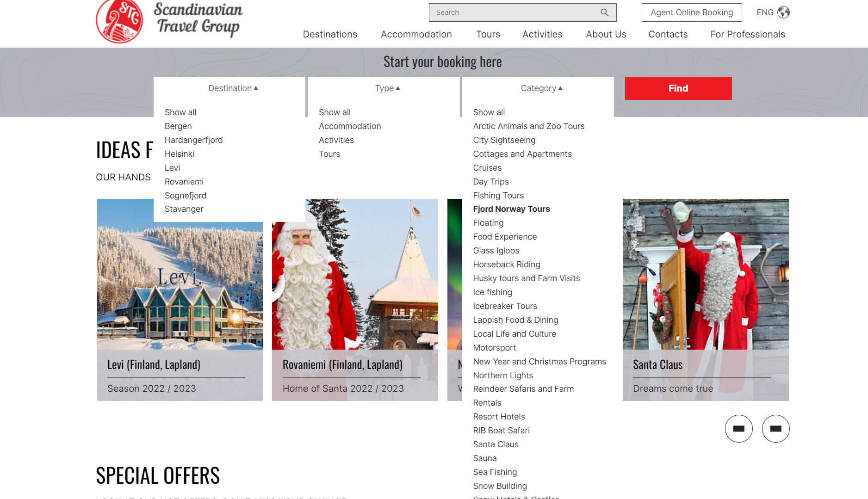This screenshot has height=499, width=868.
Task: Select Husky tours and Farm Visits category
Action: click(526, 278)
